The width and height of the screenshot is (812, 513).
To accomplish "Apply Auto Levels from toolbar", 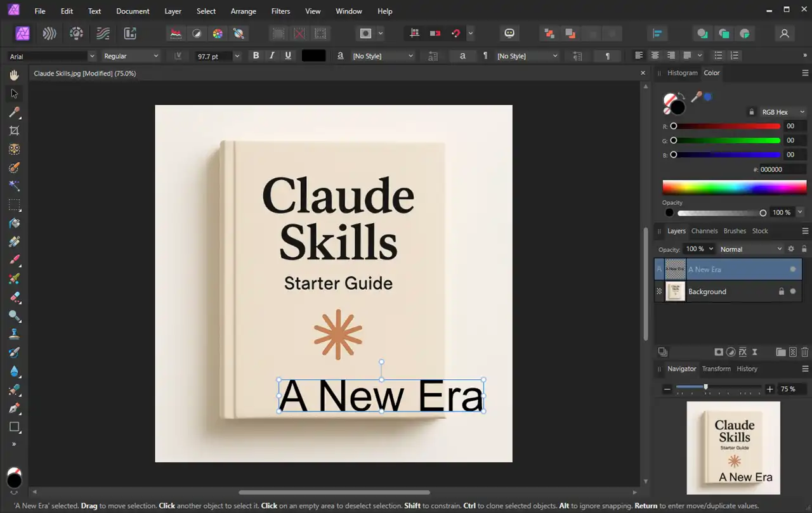I will [x=176, y=34].
